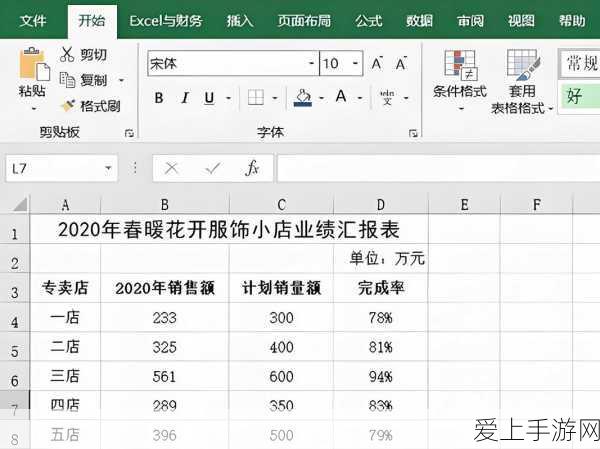600x449 pixels.
Task: Open the 文件 File tab
Action: click(33, 20)
